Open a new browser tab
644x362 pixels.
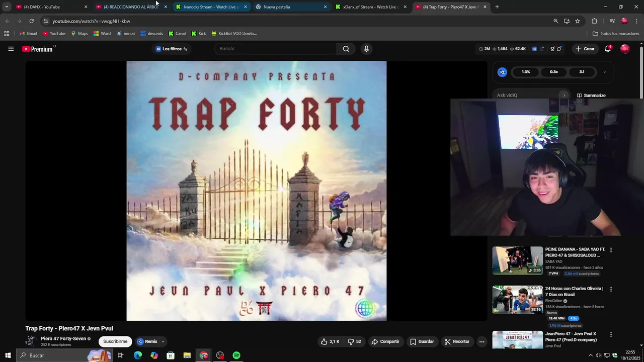coord(497,7)
